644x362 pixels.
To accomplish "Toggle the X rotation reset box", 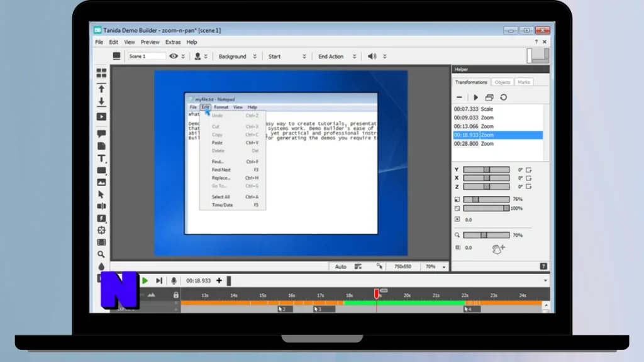I will coord(528,178).
